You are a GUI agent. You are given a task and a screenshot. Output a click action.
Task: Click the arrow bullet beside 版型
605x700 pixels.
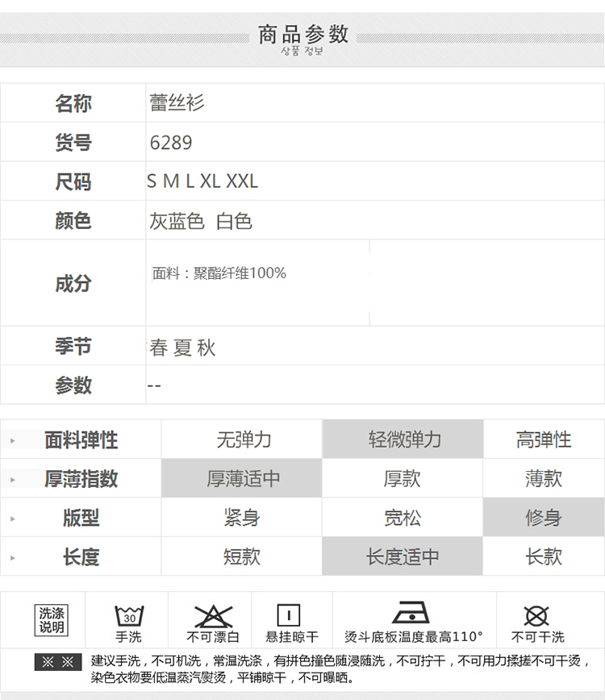[x=13, y=519]
